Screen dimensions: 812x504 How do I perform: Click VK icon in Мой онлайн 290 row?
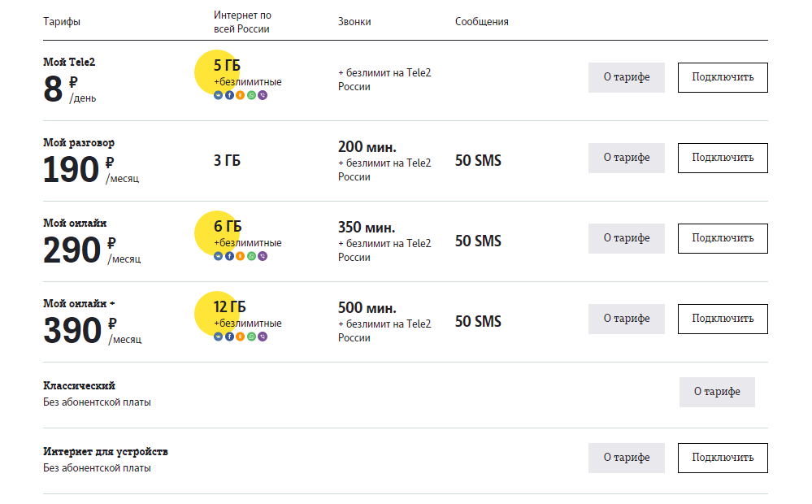pyautogui.click(x=218, y=256)
